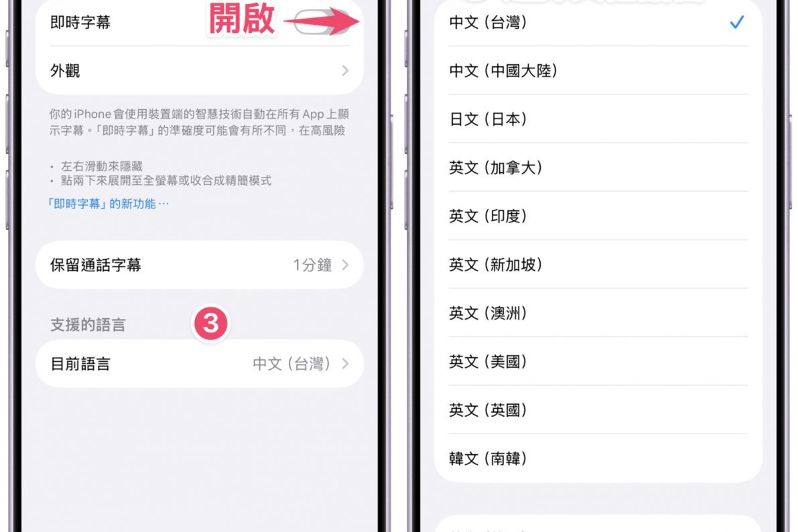Choose 英文 (印度) language

[598, 216]
